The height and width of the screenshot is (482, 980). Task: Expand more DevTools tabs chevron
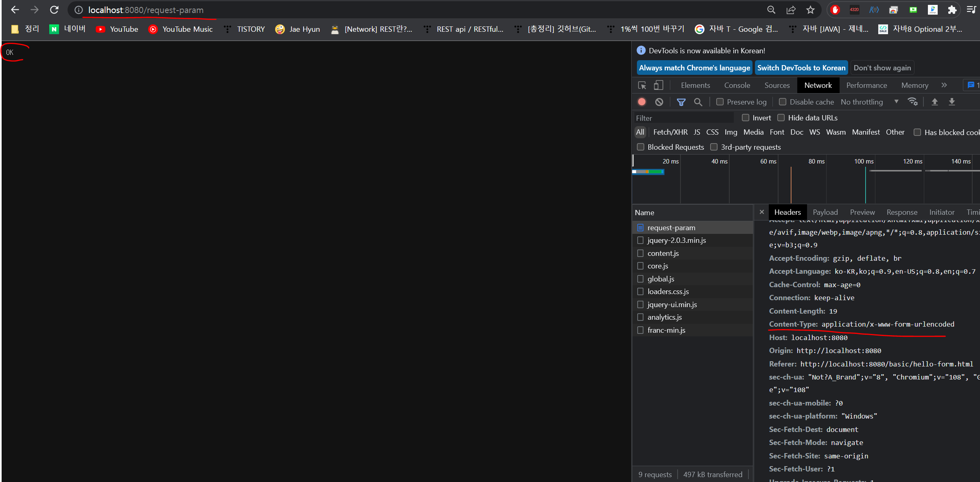point(944,85)
